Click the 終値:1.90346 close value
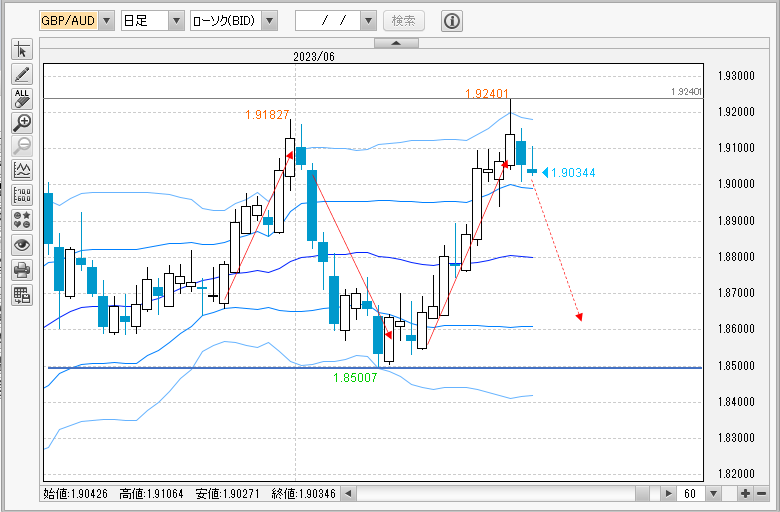 tap(303, 494)
